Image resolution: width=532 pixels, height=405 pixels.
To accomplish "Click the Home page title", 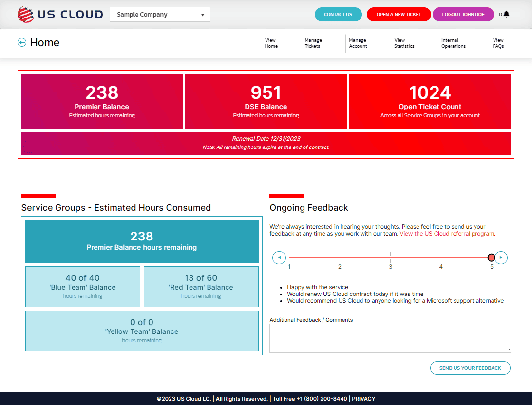I will [x=45, y=42].
